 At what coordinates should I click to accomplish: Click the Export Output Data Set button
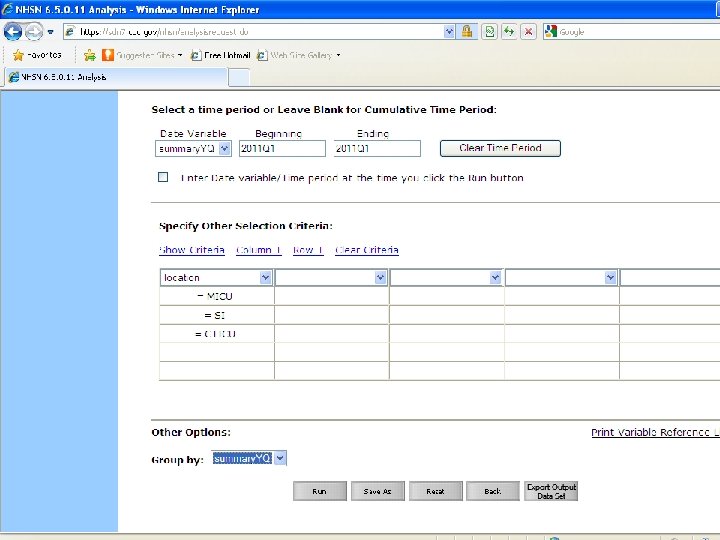(x=551, y=491)
